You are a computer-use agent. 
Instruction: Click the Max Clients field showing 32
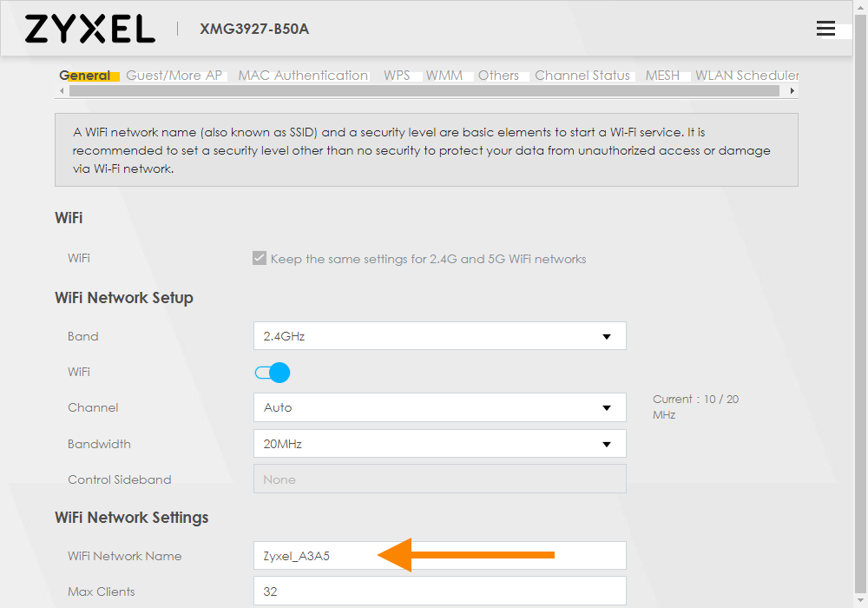coord(439,591)
